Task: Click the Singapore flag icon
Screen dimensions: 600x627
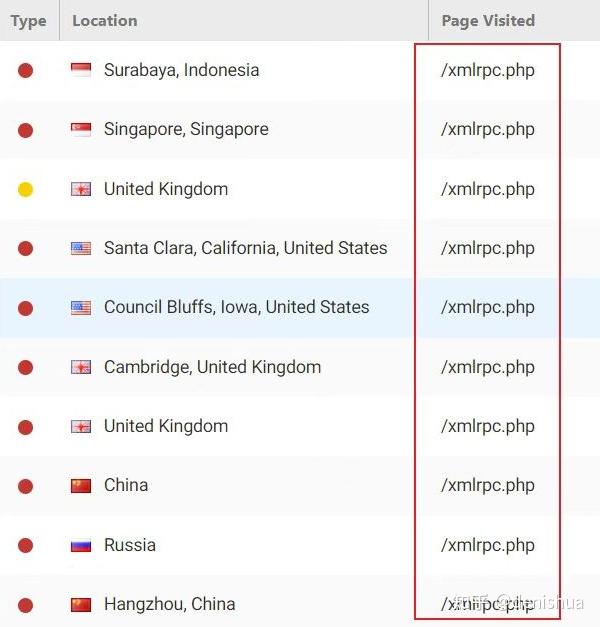Action: pos(81,129)
